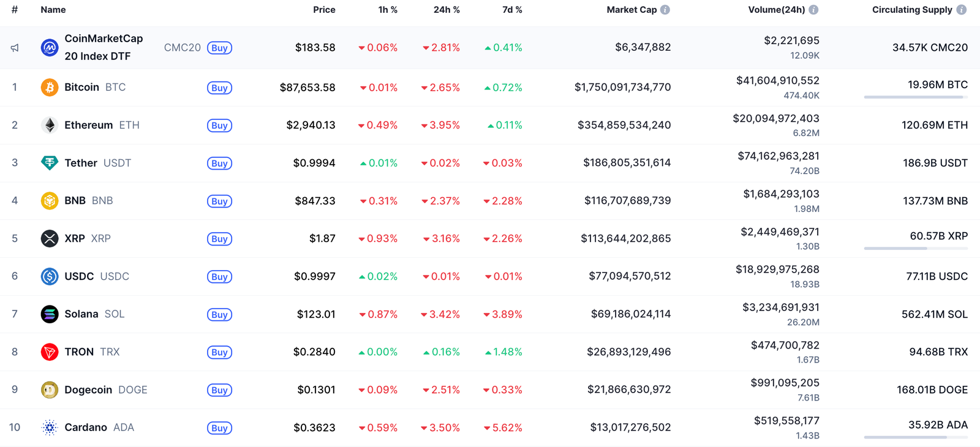Click the Circulating Supply info icon
Image resolution: width=980 pixels, height=447 pixels.
(962, 10)
